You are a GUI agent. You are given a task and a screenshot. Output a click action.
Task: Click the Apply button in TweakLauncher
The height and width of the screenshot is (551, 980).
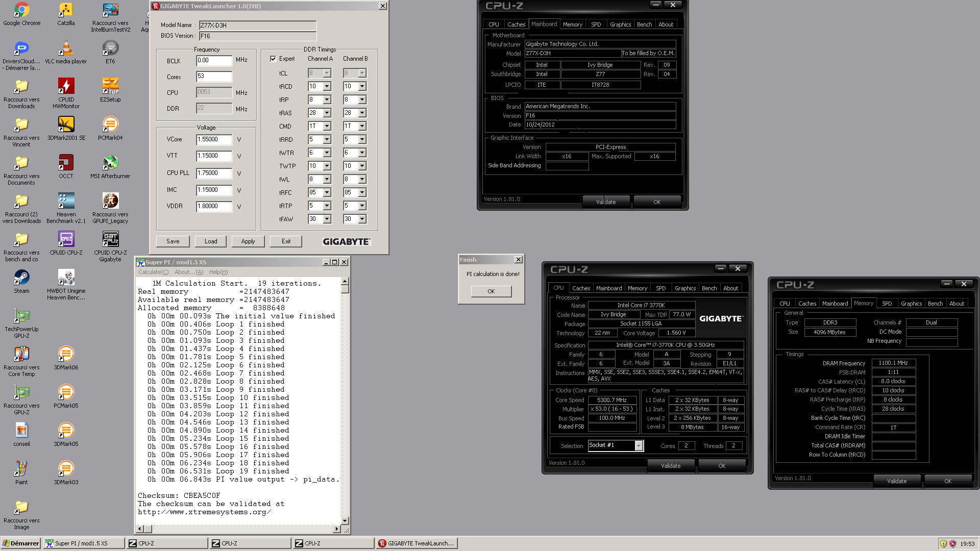pyautogui.click(x=248, y=241)
